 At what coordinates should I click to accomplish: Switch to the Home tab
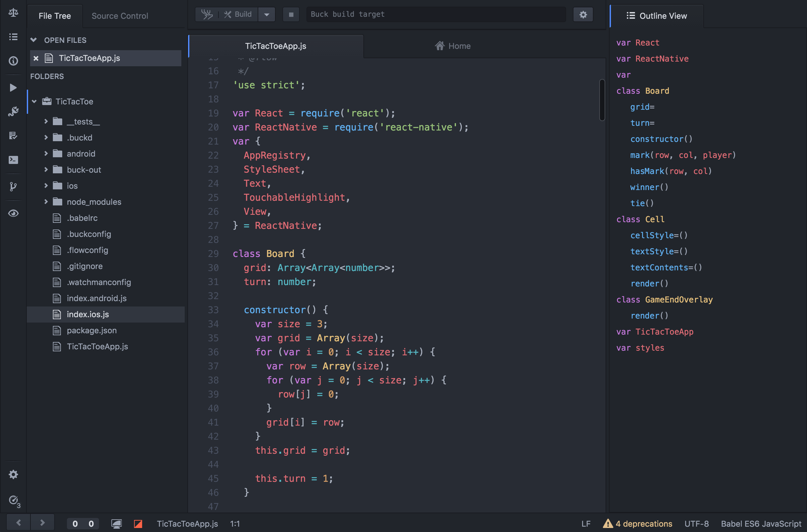coord(453,46)
